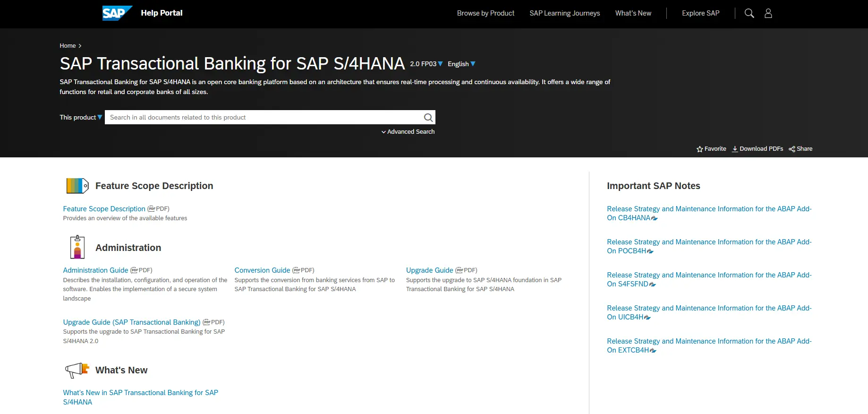Open release strategy note for POCB4H
Viewport: 868px width, 414px height.
pos(709,246)
